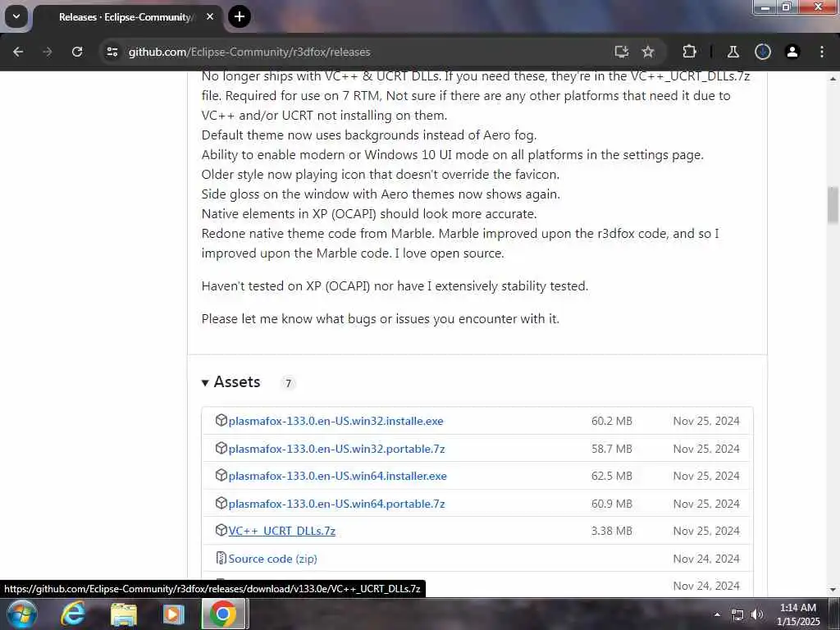
Task: Download plasmafox win64.portable.7z
Action: [x=336, y=504]
